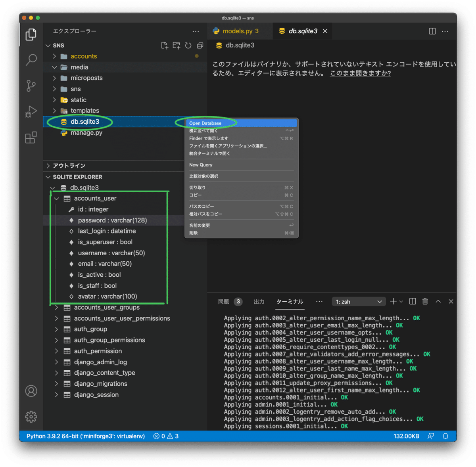Maximize the panel with up chevron

[x=438, y=302]
